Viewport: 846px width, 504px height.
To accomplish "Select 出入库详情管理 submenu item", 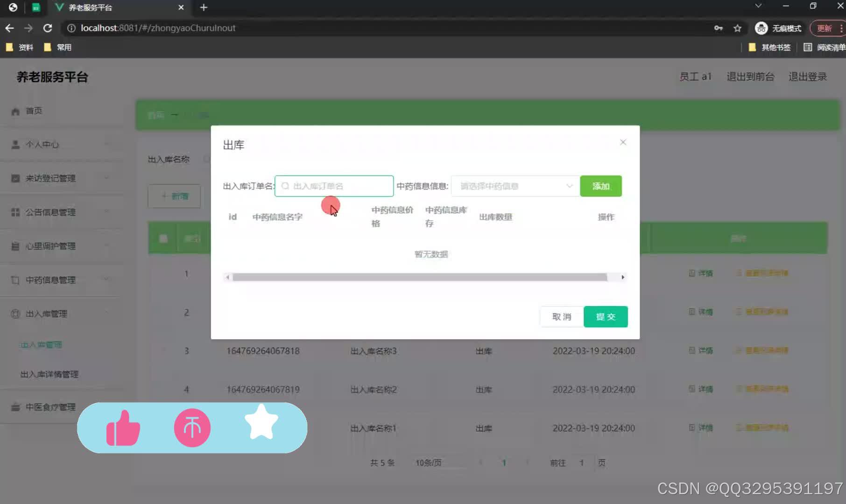I will click(49, 374).
